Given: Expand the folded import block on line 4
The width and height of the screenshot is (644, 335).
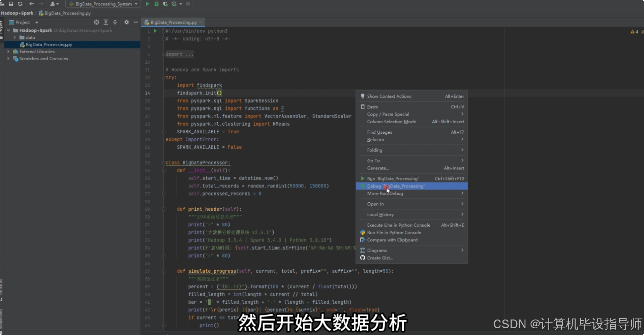Looking at the screenshot, I should [163, 54].
